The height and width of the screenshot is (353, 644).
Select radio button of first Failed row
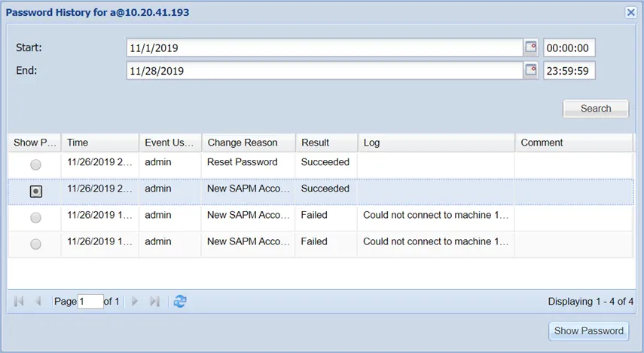tap(35, 217)
